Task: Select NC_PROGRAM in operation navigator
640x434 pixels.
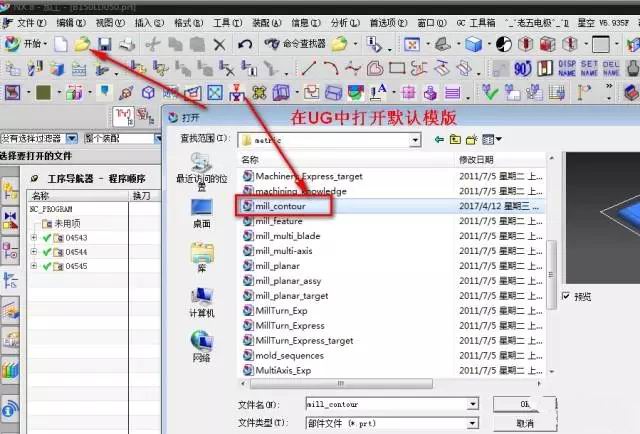Action: coord(51,209)
